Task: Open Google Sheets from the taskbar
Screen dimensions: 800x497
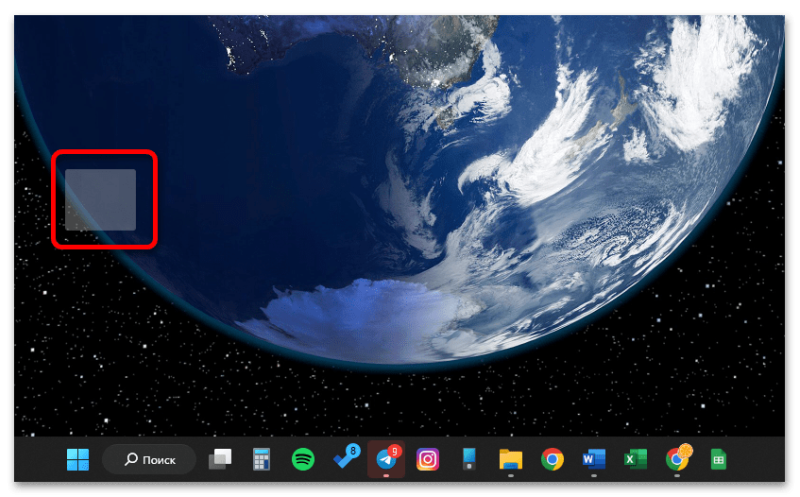Action: (718, 460)
